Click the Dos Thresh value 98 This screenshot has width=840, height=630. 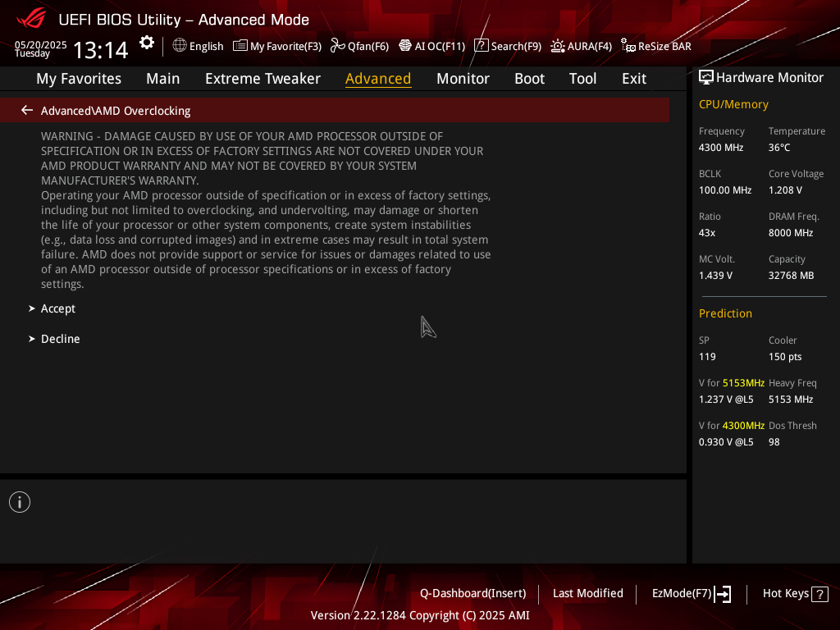coord(774,442)
